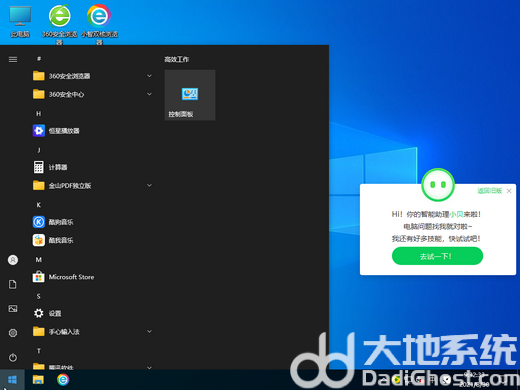
Task: Expand the 手心输入法 folder chevron
Action: [149, 331]
